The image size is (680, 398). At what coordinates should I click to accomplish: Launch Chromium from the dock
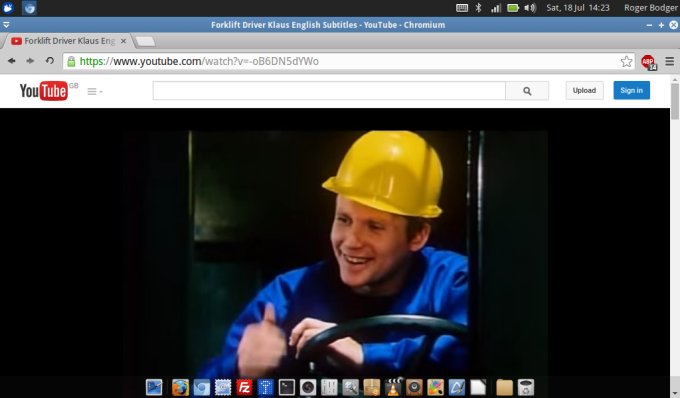coord(201,387)
